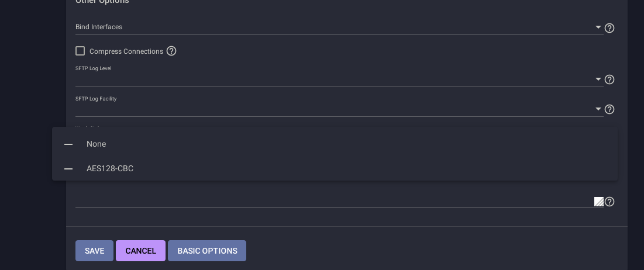Switch to BASIC OPTIONS
The height and width of the screenshot is (270, 644).
[x=207, y=251]
